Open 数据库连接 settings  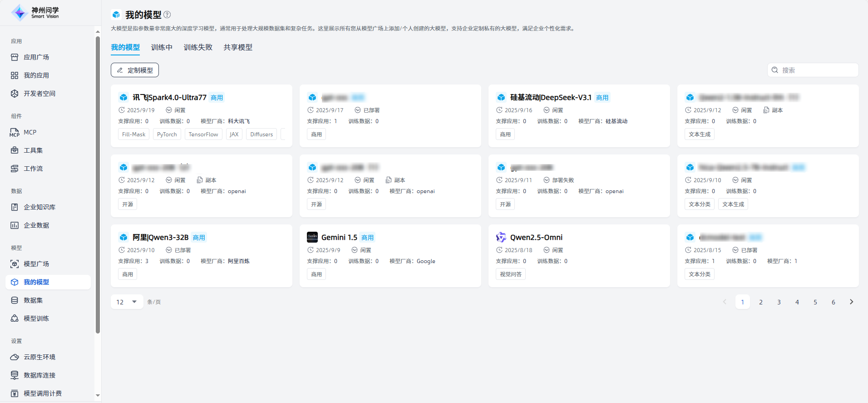click(39, 375)
